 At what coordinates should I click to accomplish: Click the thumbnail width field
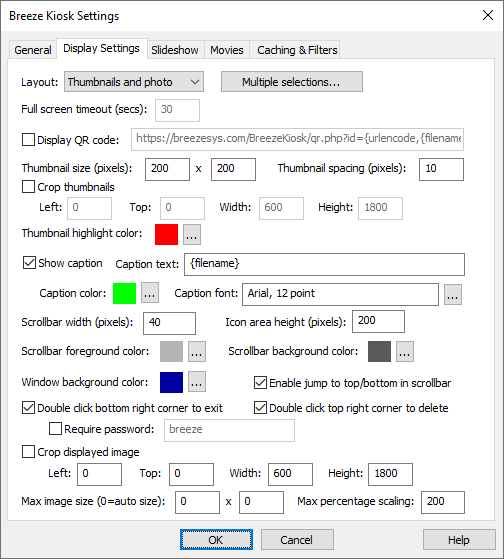[x=167, y=169]
